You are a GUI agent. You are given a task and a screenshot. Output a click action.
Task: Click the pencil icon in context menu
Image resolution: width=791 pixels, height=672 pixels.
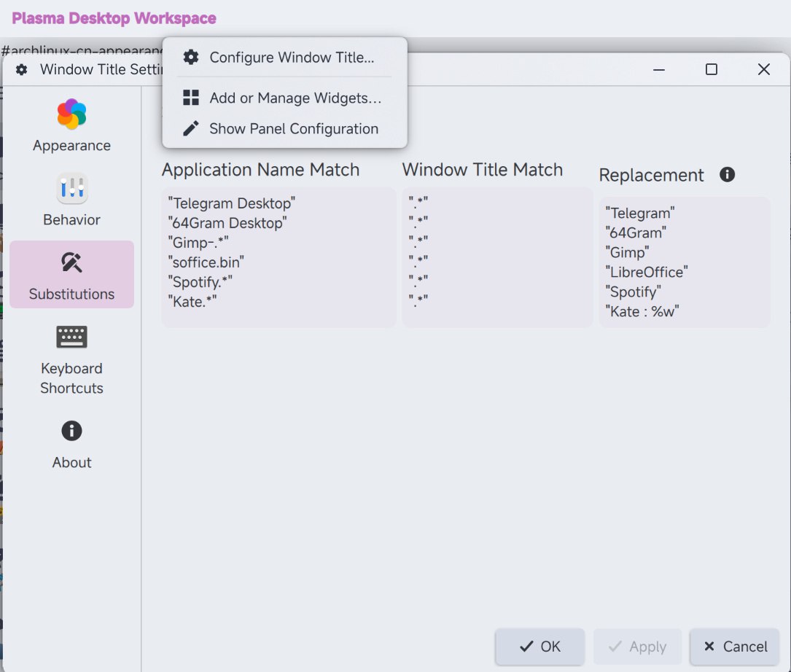(x=191, y=129)
